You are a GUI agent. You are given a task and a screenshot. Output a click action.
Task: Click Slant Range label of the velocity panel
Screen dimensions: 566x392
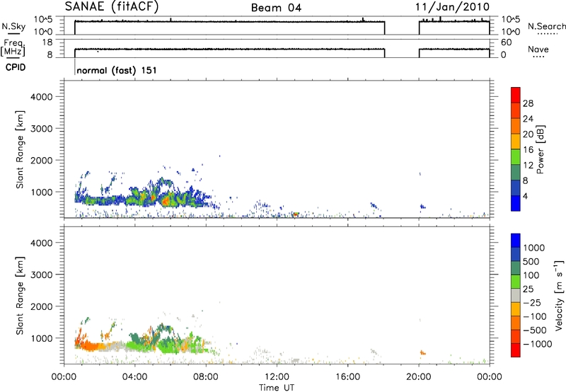(x=20, y=296)
